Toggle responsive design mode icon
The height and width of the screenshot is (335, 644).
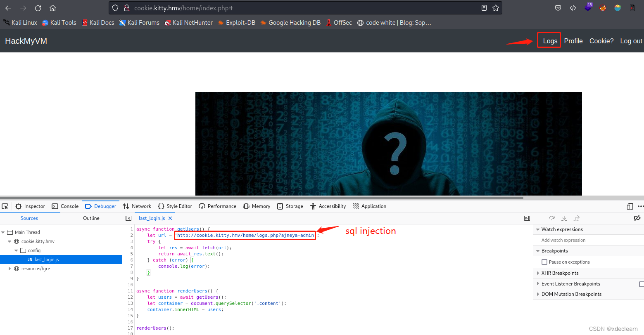630,206
